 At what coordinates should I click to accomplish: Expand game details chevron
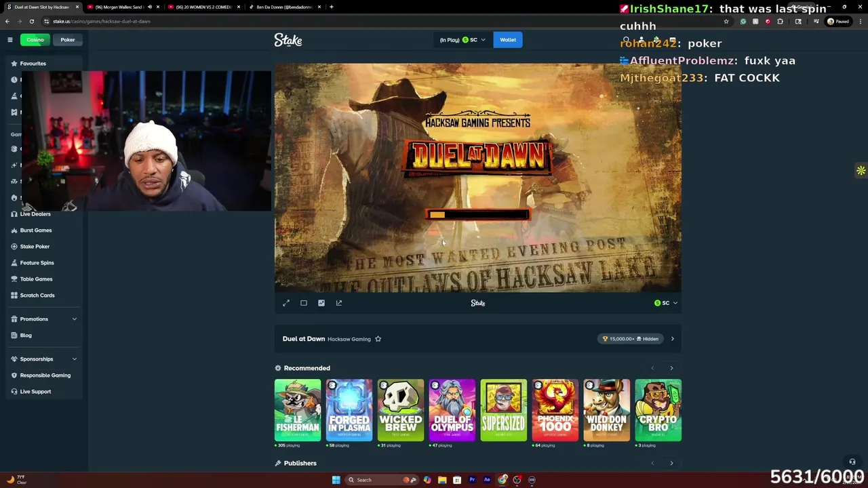click(672, 339)
